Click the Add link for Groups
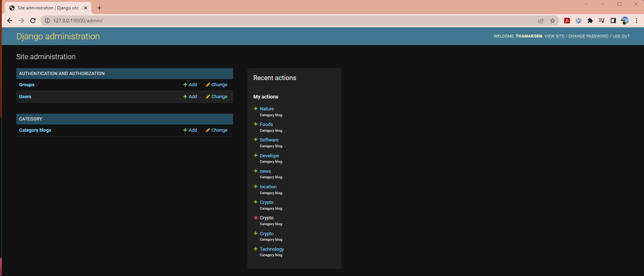Screen dimensions: 644x276 pyautogui.click(x=190, y=85)
